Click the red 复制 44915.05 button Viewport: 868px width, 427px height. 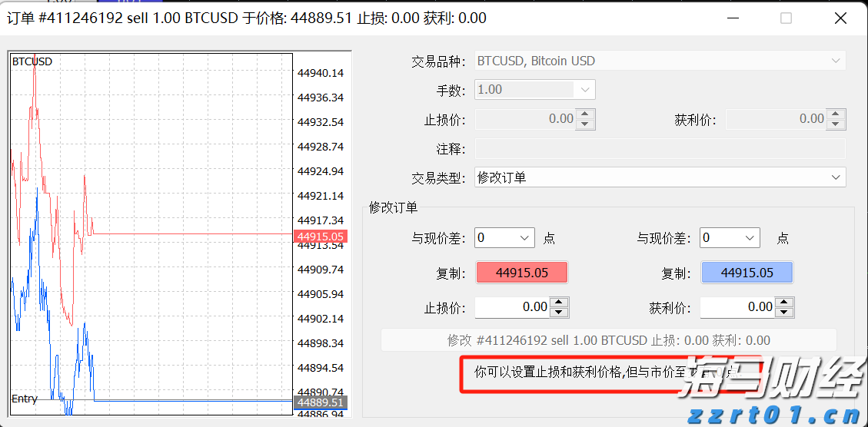(521, 273)
